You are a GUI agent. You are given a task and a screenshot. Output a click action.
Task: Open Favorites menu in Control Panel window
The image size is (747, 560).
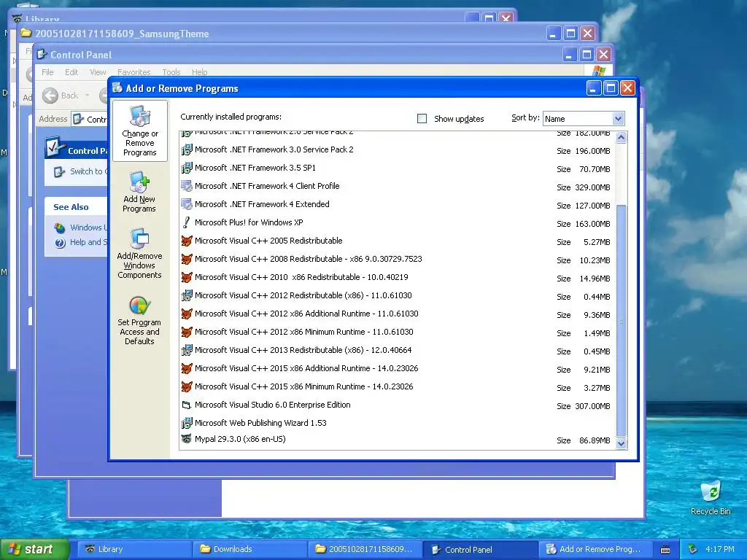pos(134,72)
